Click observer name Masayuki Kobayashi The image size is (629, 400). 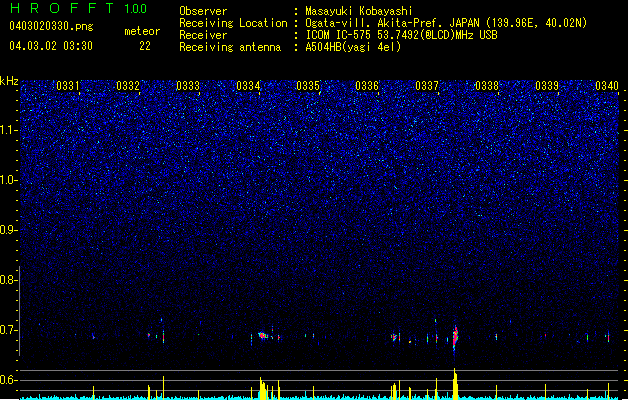point(359,11)
